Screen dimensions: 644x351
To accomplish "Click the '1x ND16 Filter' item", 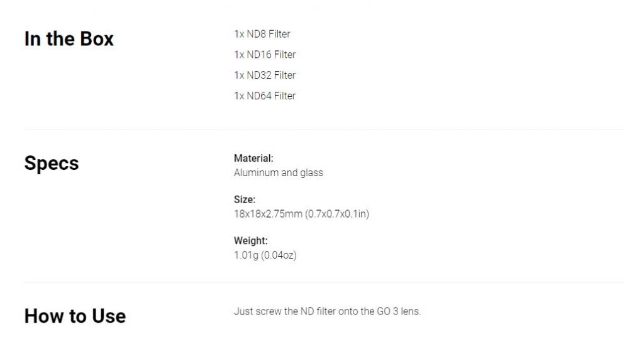I will click(x=265, y=55).
